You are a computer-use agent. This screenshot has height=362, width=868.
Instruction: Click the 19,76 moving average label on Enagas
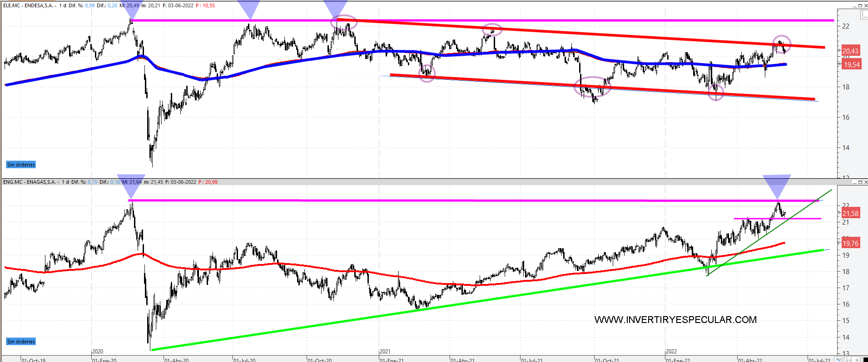(851, 243)
